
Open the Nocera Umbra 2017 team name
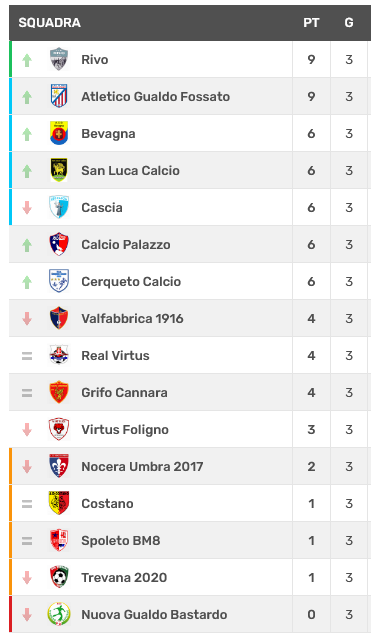pos(142,466)
